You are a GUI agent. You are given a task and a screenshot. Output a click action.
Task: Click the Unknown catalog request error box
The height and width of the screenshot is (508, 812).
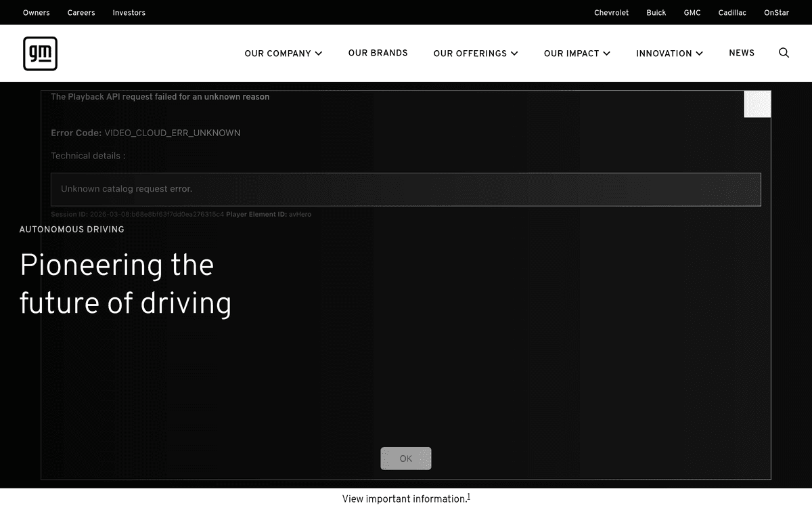coord(405,189)
